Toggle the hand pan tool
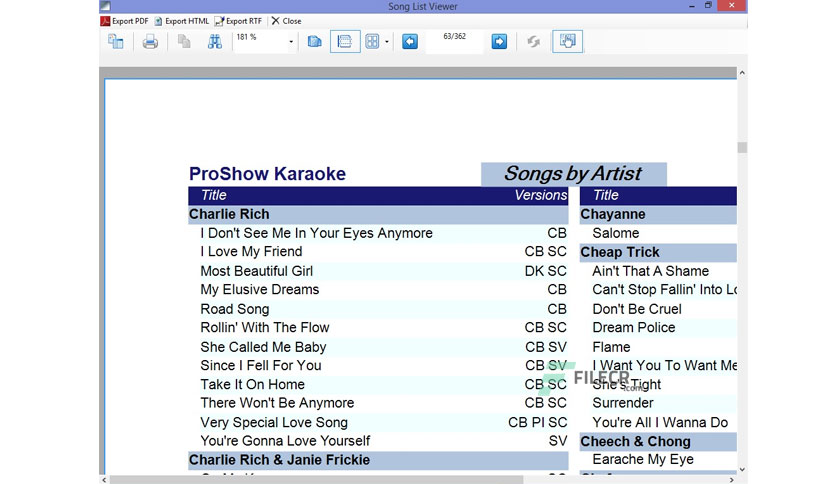Image resolution: width=836 pixels, height=484 pixels. point(567,42)
